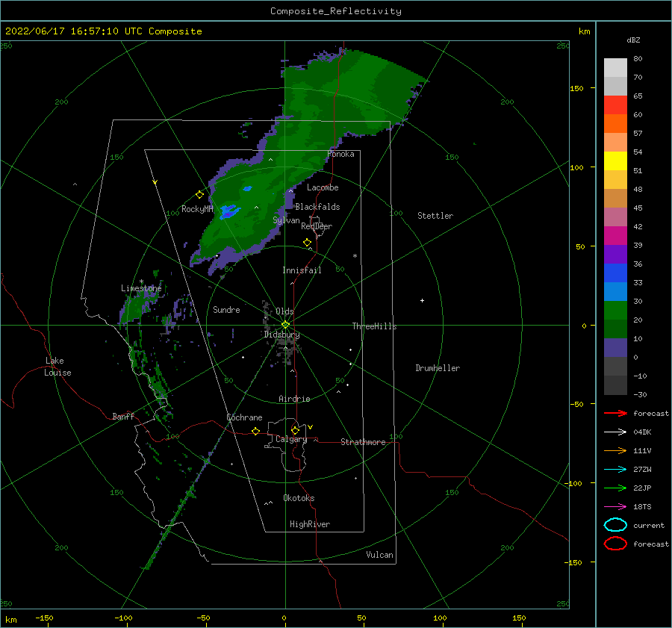The image size is (672, 628).
Task: Click the Strathmore label
Action: pyautogui.click(x=364, y=442)
